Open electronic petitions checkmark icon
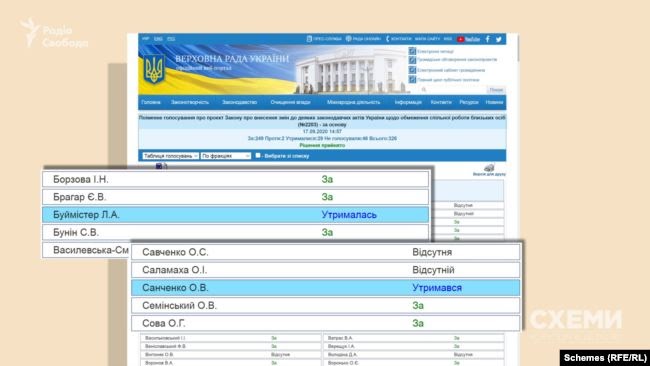Image resolution: width=650 pixels, height=366 pixels. pos(412,51)
